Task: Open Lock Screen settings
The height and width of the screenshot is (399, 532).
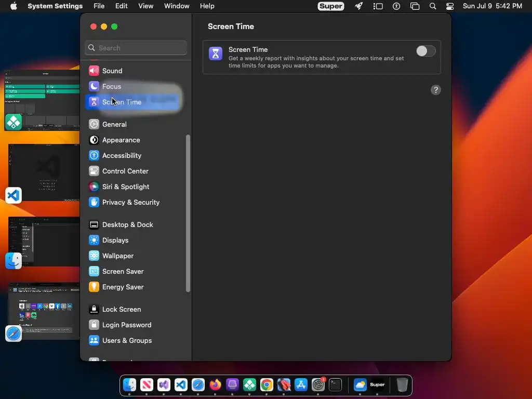Action: (x=136, y=310)
